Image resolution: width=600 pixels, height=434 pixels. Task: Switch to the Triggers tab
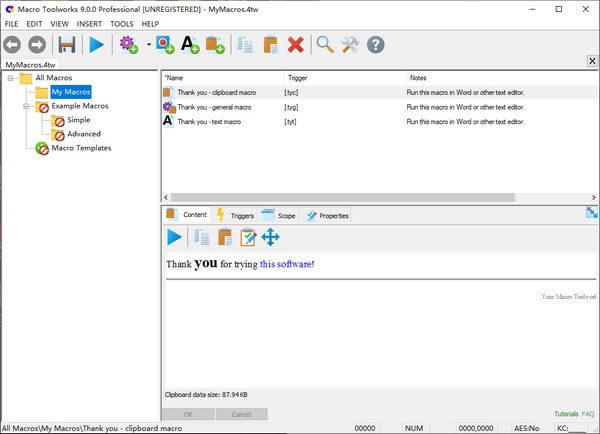coord(235,215)
